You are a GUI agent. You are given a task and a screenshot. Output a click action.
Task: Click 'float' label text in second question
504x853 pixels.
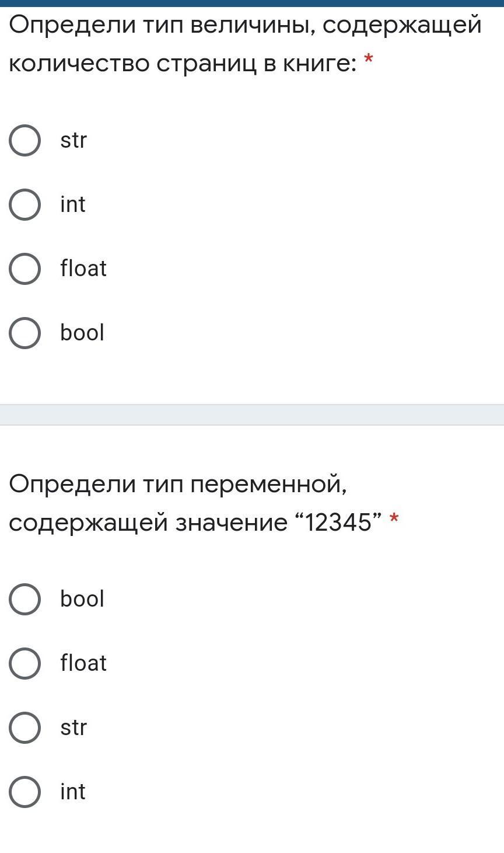[83, 664]
